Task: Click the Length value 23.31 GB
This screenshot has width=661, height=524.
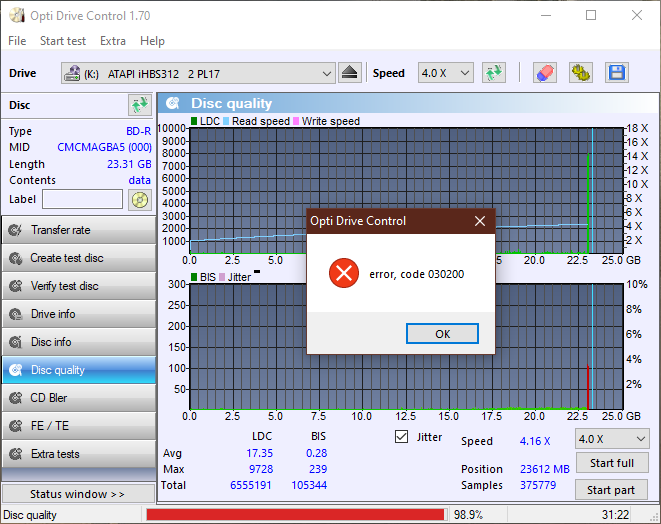Action: pyautogui.click(x=129, y=164)
